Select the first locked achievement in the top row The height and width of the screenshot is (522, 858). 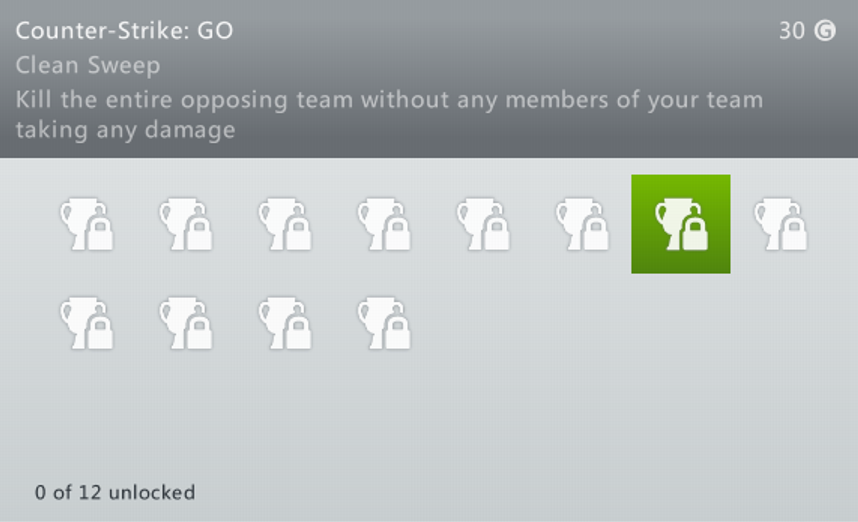pos(85,223)
